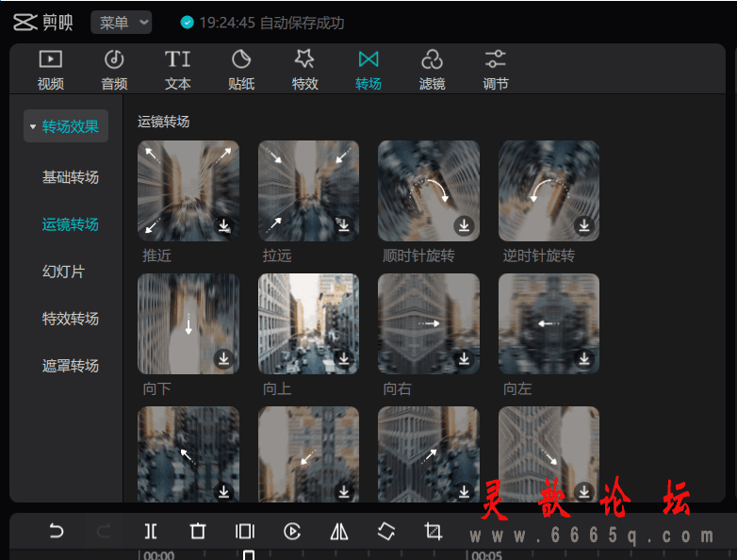Select the 转场 (Transition) tab
Image resolution: width=737 pixels, height=560 pixels.
pyautogui.click(x=368, y=70)
